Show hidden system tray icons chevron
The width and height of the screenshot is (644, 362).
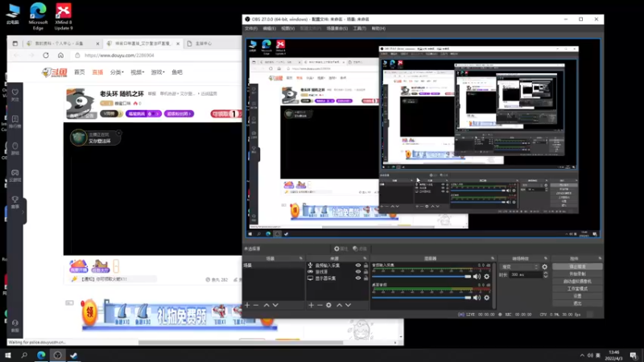pos(582,355)
